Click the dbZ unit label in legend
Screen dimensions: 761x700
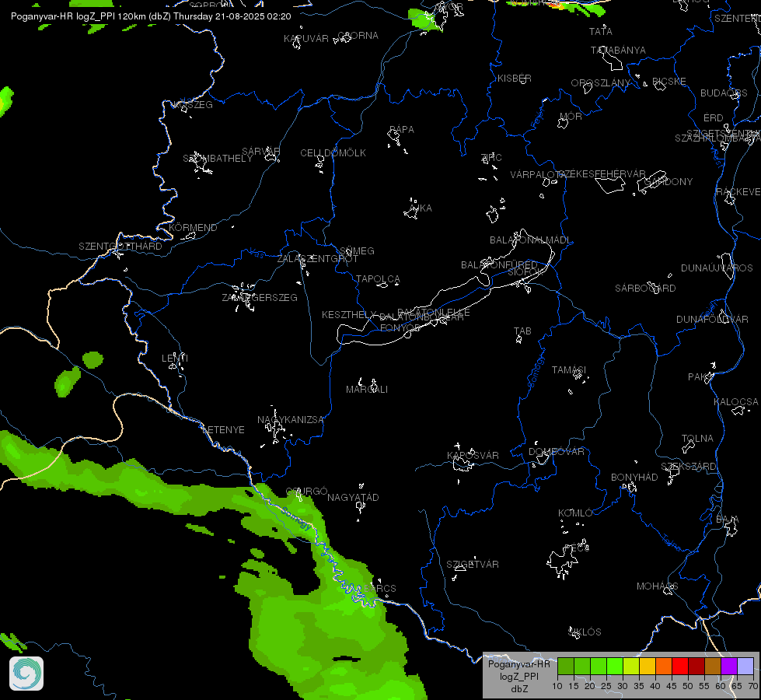[518, 689]
